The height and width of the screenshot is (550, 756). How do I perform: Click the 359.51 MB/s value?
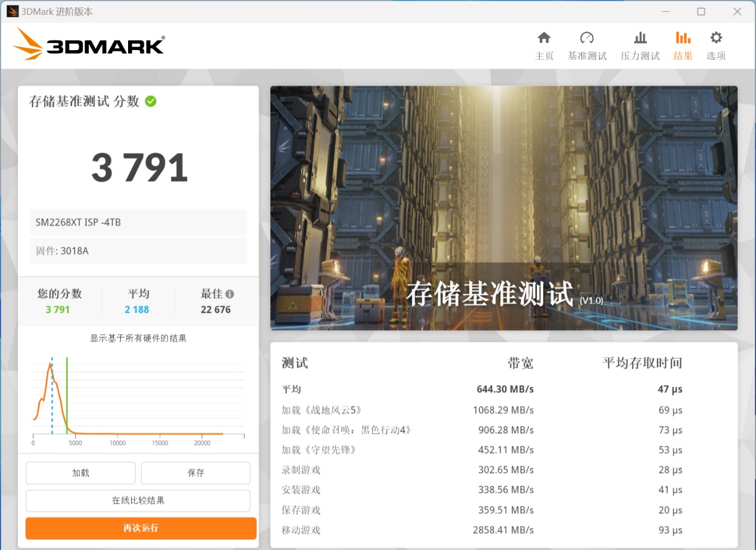tap(506, 510)
